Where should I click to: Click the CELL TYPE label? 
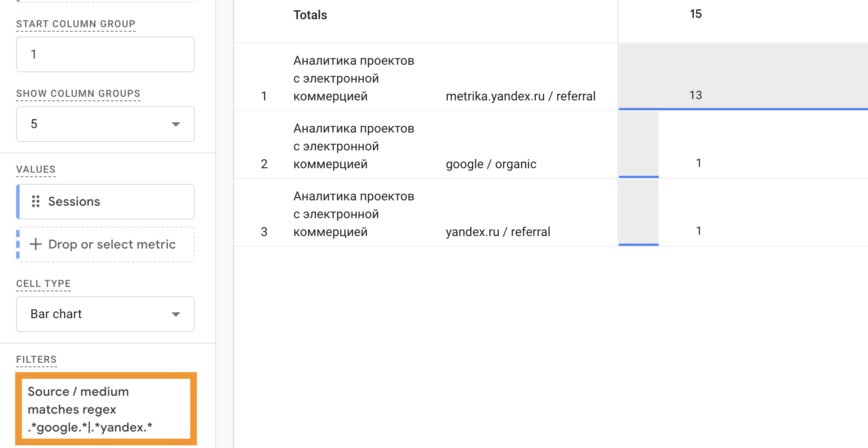pos(43,284)
